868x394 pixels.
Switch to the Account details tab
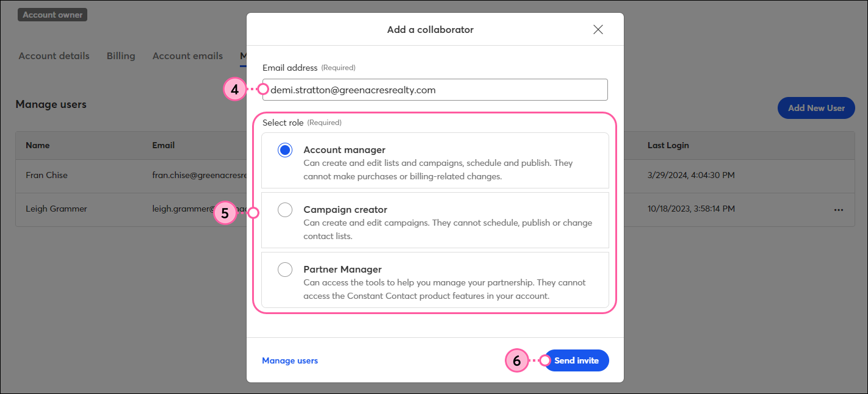[x=54, y=56]
